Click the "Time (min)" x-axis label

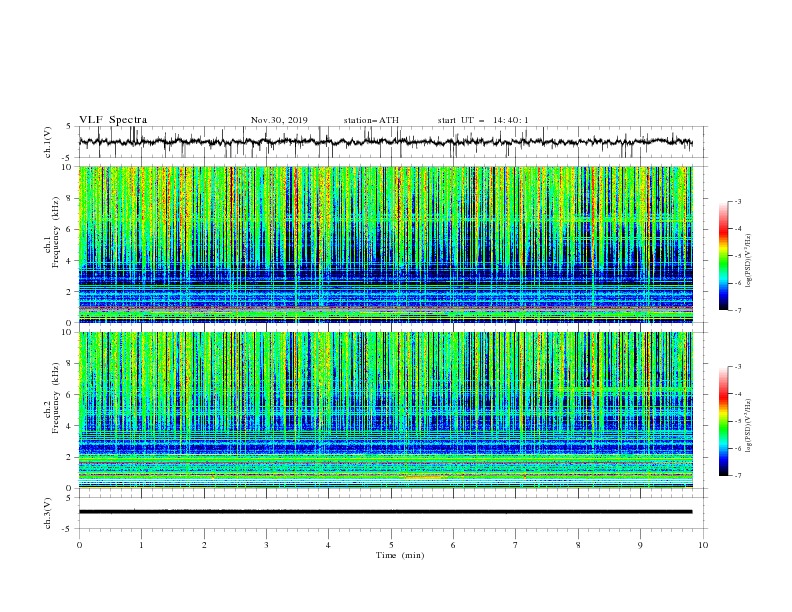pos(400,555)
